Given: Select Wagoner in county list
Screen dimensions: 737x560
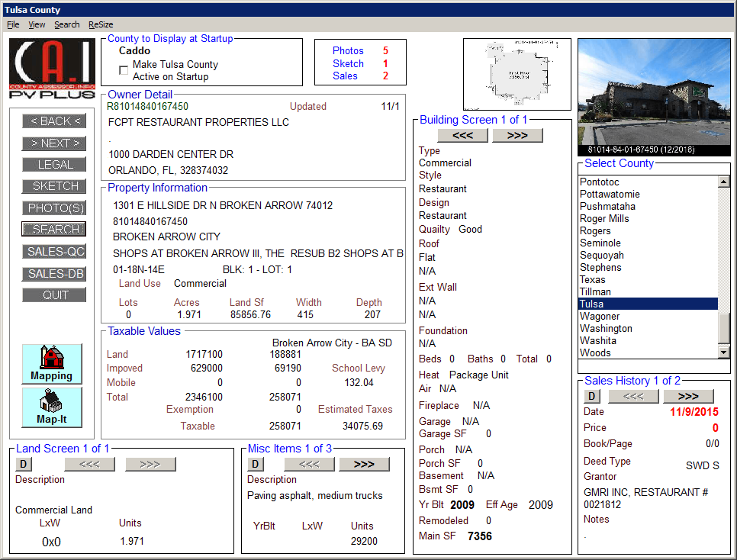Looking at the screenshot, I should pyautogui.click(x=600, y=316).
